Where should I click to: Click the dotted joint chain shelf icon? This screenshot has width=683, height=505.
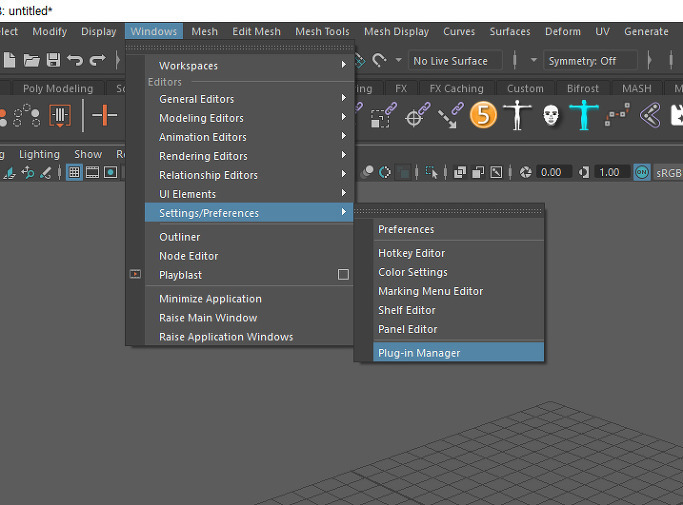pos(617,115)
